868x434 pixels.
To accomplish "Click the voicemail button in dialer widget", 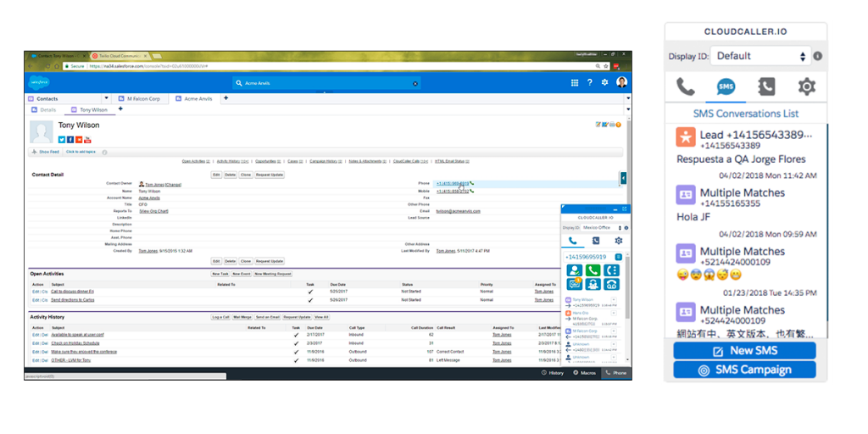I will tap(612, 284).
